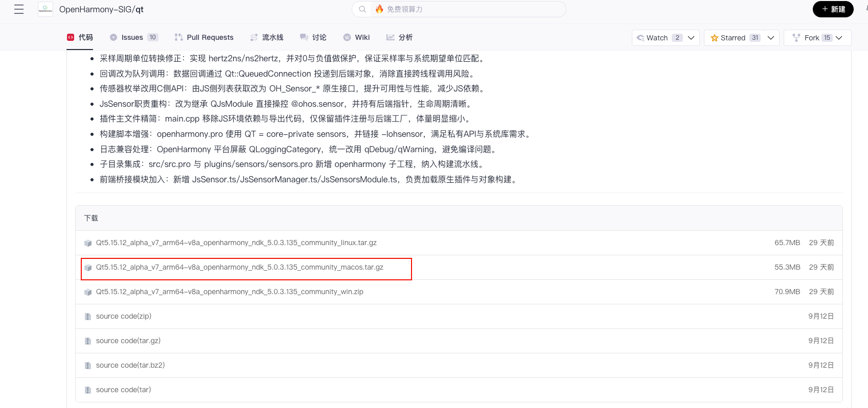Click package icon for macos.tar.gz file
Screen dimensions: 868x408
click(88, 268)
